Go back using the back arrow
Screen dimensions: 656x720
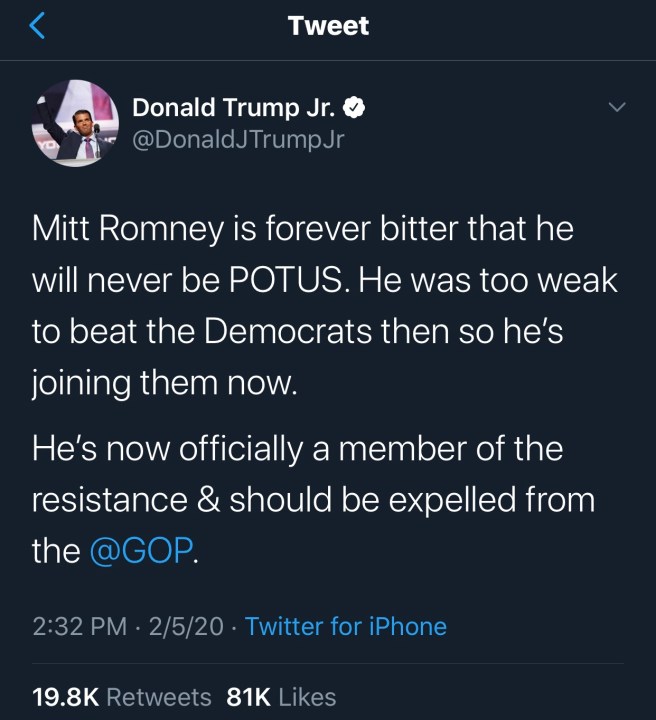pos(38,27)
